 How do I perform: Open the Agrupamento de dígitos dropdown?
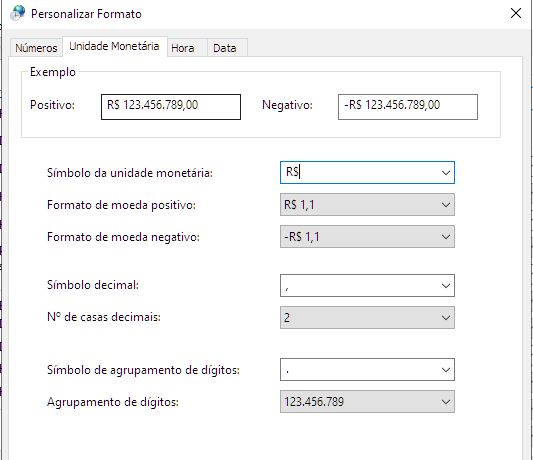[x=367, y=402]
